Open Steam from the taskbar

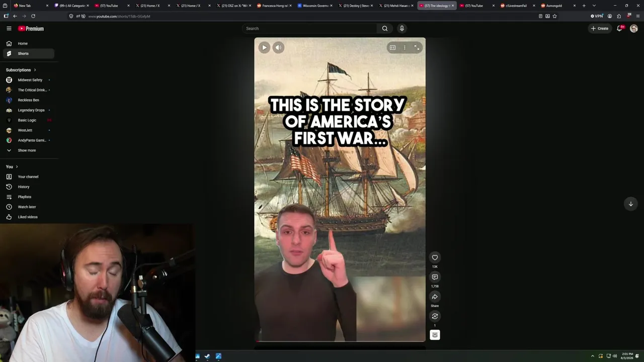click(207, 356)
